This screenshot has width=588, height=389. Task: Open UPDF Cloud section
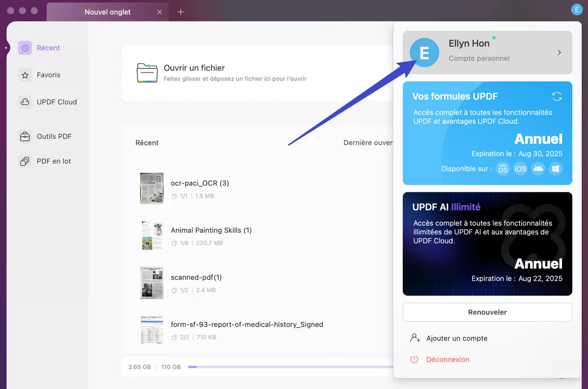57,102
